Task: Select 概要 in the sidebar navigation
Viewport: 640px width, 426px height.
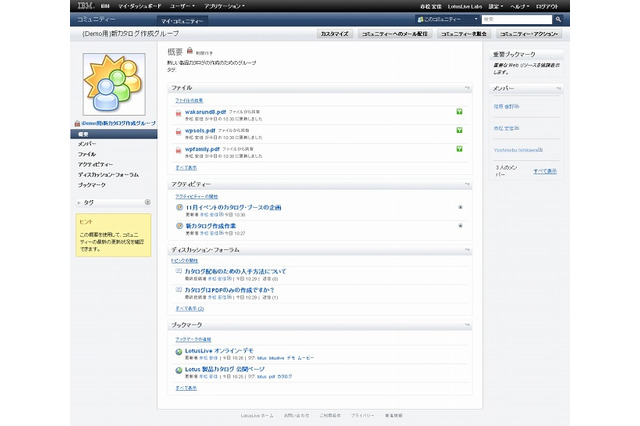Action: point(113,134)
